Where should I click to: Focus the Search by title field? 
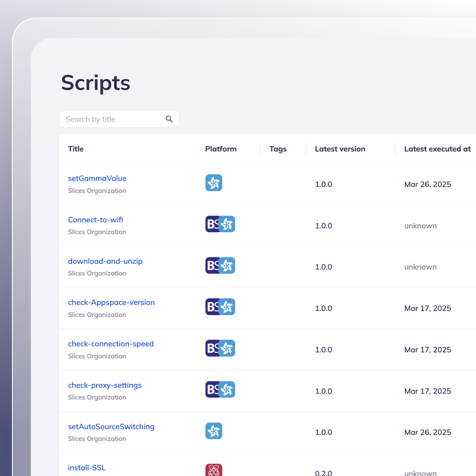(112, 119)
